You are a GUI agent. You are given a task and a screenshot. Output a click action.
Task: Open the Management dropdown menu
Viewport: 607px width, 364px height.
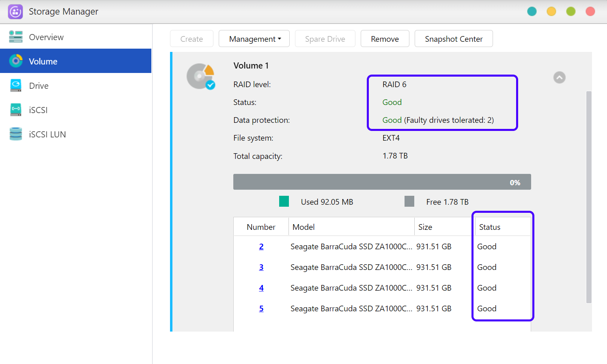point(254,39)
